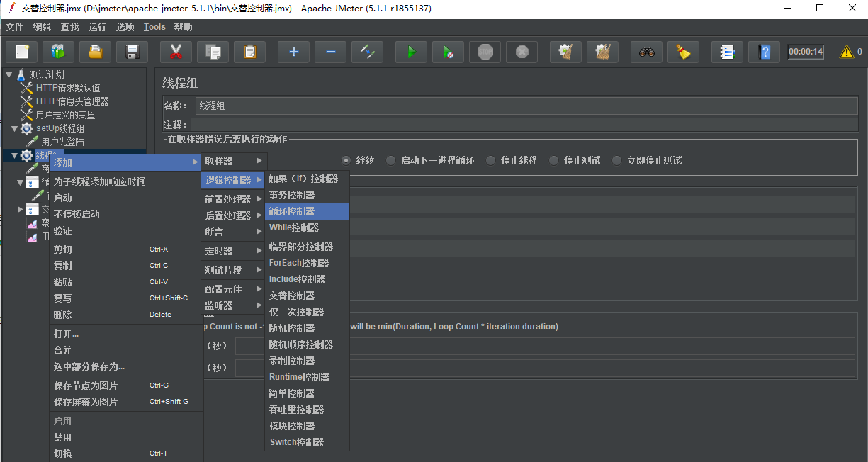Collapse the setUp线程组 tree node
This screenshot has width=868, height=462.
click(15, 128)
